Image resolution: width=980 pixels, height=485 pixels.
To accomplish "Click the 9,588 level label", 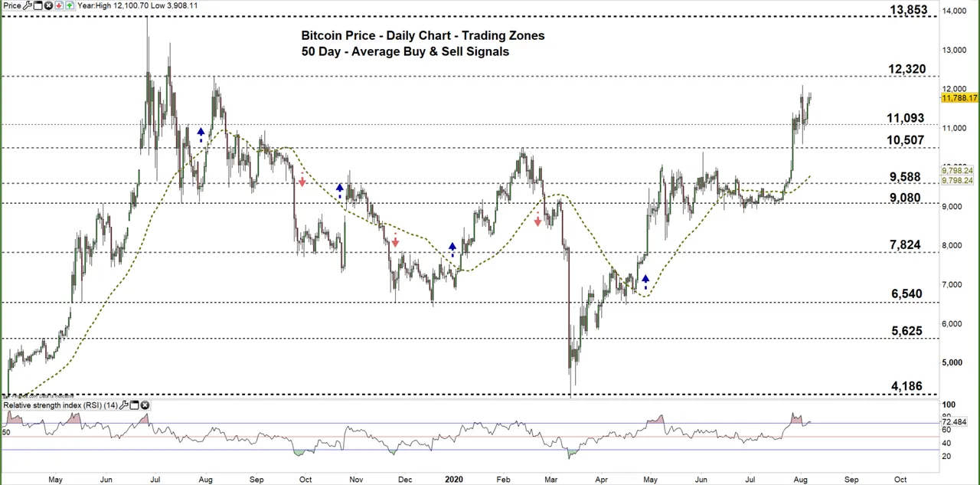I will [905, 177].
